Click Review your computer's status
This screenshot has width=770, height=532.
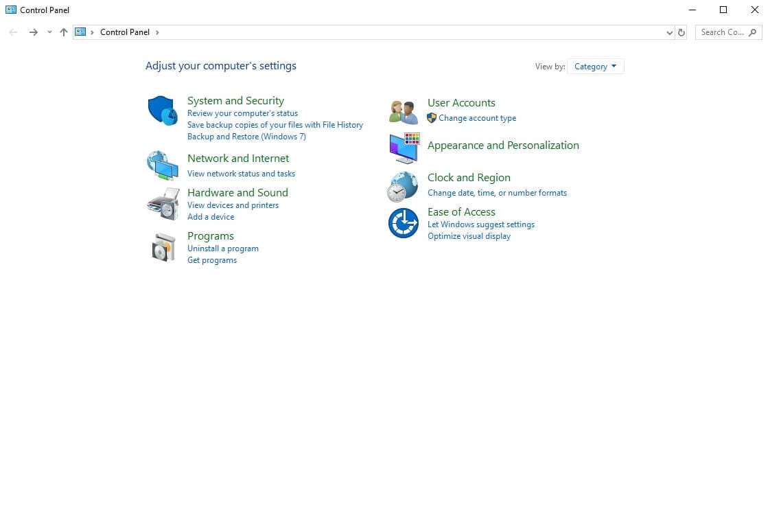pyautogui.click(x=242, y=113)
